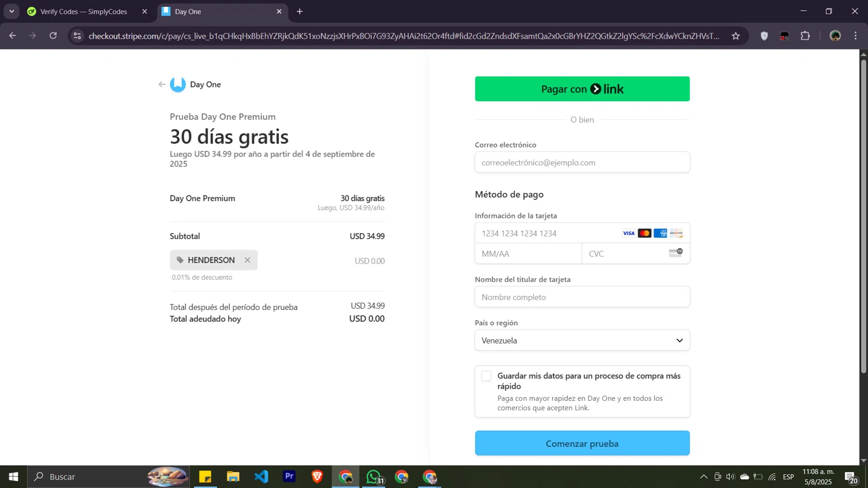This screenshot has width=868, height=488.
Task: Switch the ESP keyboard language
Action: click(x=789, y=477)
